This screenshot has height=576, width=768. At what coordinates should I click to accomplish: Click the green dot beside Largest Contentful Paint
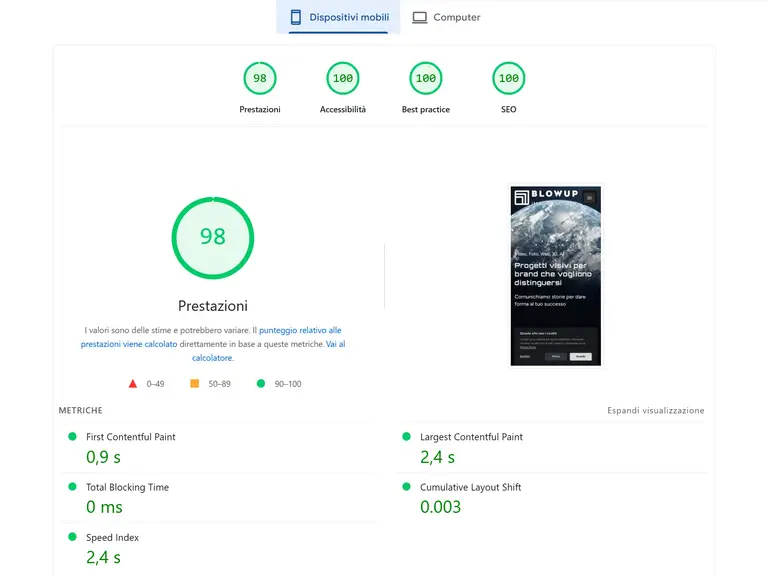(406, 436)
